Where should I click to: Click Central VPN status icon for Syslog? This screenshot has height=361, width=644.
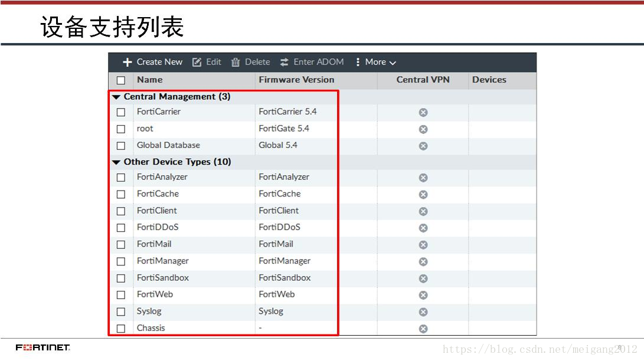point(423,312)
